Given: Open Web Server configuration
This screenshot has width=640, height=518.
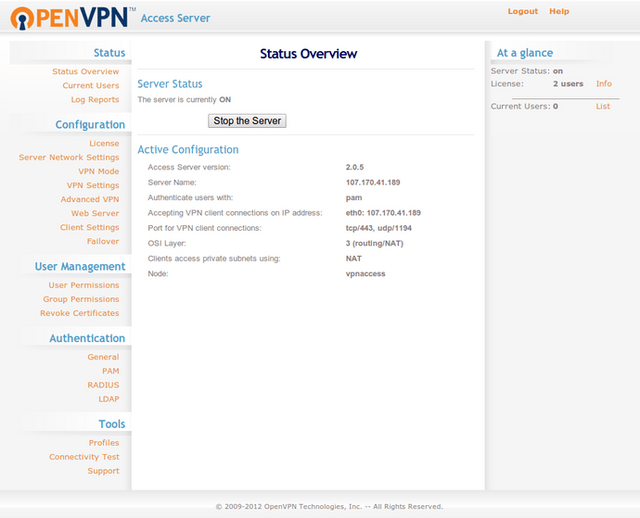Looking at the screenshot, I should [95, 213].
